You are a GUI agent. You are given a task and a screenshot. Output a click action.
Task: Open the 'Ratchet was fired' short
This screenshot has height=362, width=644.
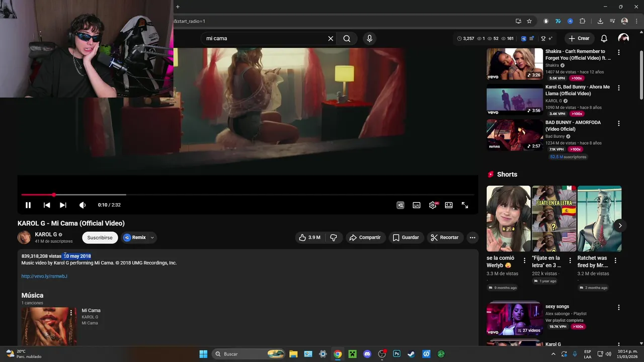pyautogui.click(x=599, y=219)
